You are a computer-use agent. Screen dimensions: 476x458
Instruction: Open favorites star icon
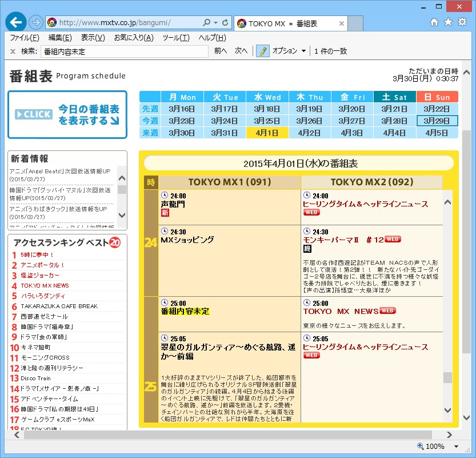(448, 22)
